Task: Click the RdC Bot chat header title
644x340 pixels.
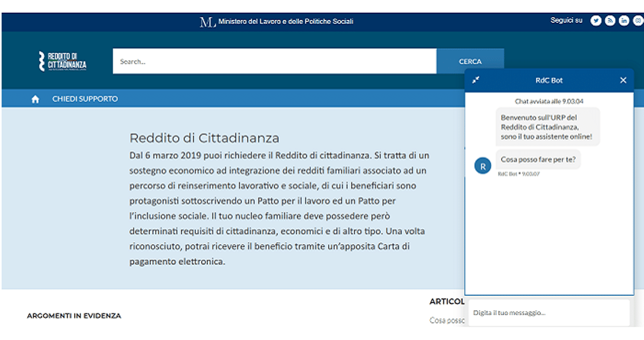Action: (x=549, y=80)
